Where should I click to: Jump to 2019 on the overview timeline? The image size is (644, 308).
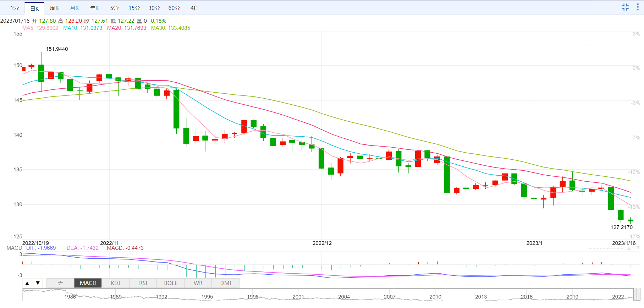click(572, 297)
